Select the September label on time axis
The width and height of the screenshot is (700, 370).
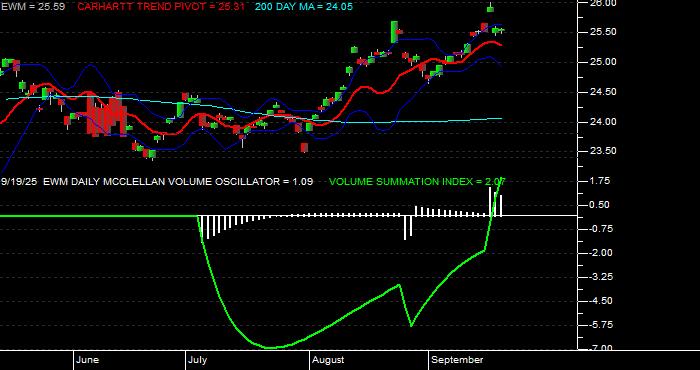[x=458, y=360]
